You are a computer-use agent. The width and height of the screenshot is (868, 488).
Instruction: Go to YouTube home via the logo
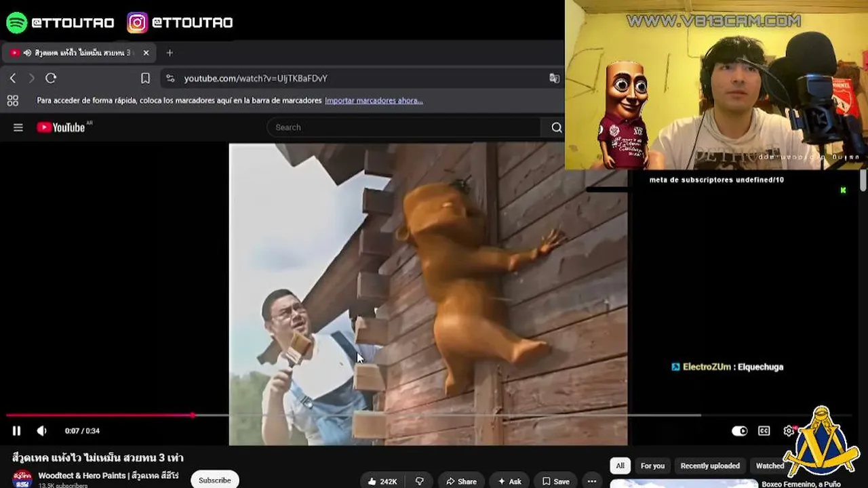[61, 127]
